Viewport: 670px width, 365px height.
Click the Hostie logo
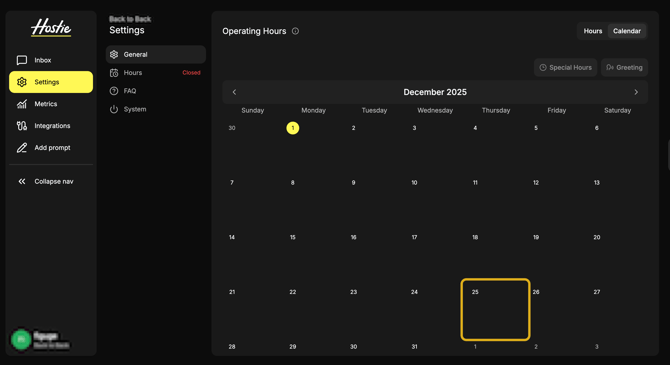[x=51, y=28]
